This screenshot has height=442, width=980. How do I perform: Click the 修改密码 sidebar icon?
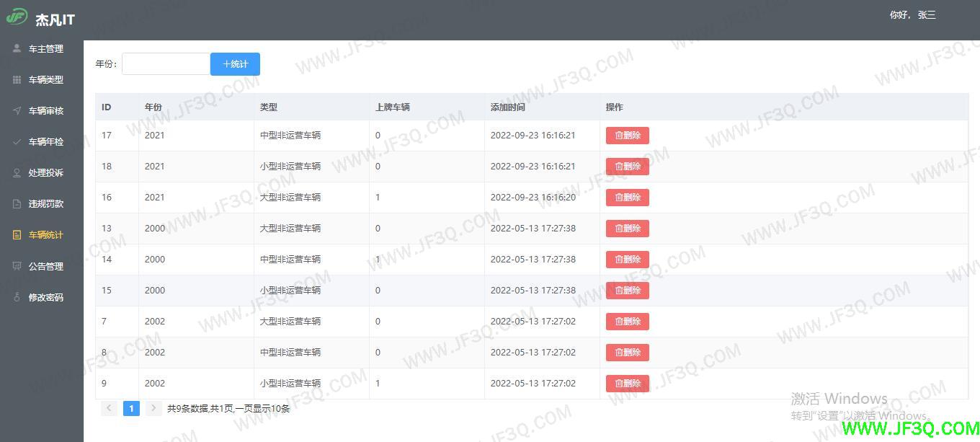coord(17,297)
